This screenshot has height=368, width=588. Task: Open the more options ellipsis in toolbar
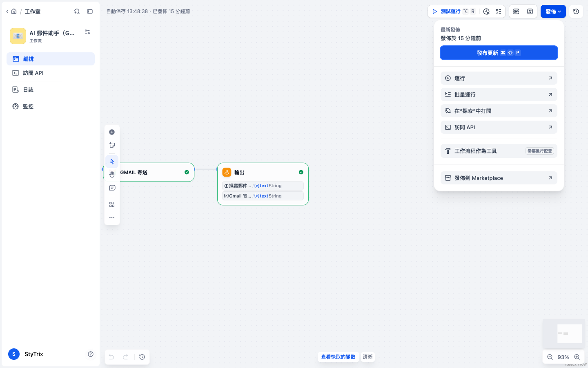(112, 218)
